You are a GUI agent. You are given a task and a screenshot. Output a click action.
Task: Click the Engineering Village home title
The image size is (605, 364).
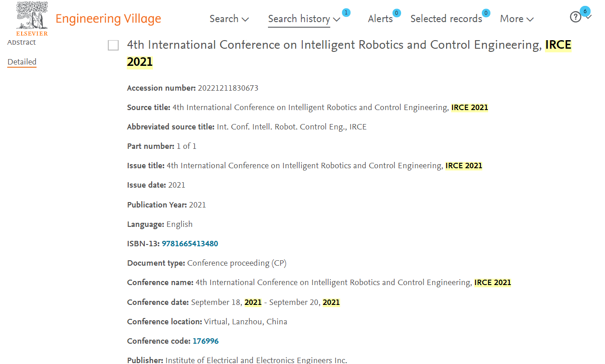pos(108,19)
